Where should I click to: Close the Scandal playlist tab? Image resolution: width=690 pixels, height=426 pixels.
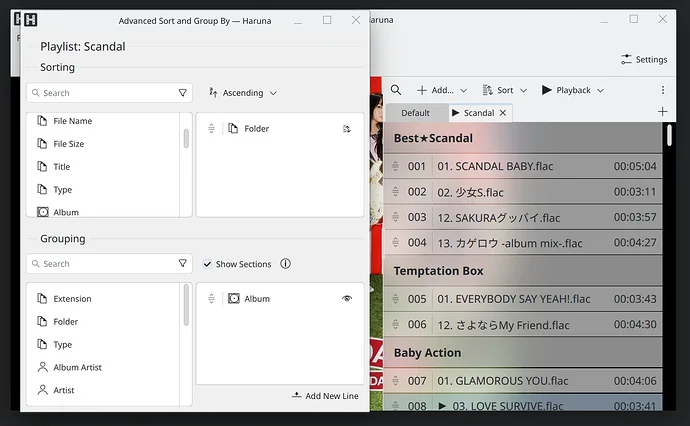tap(503, 113)
